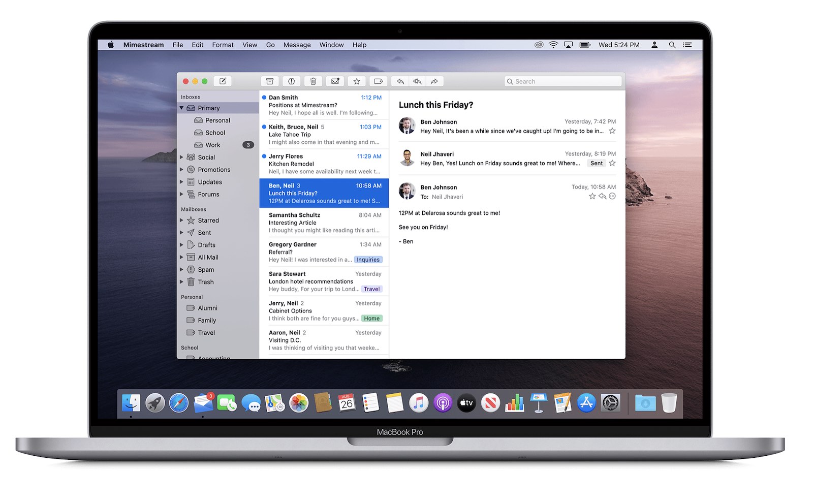Forward the message using the toolbar arrow
This screenshot has height=504, width=813.
coord(434,81)
